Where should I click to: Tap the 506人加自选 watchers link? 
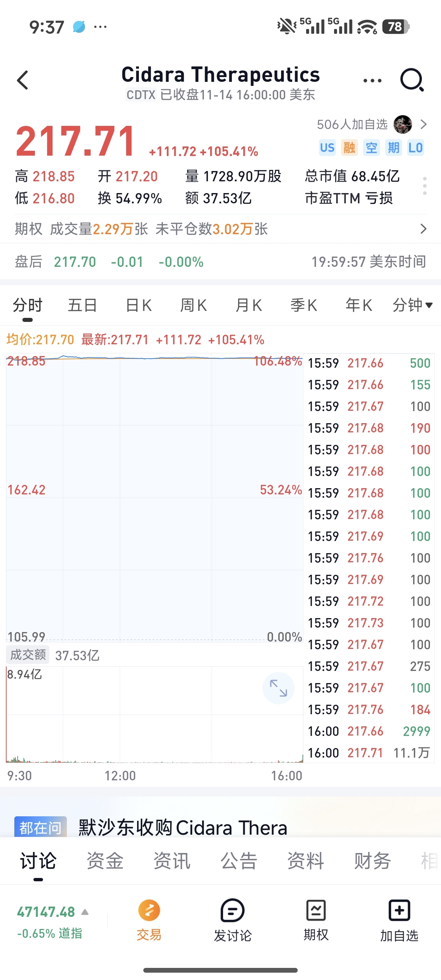352,124
